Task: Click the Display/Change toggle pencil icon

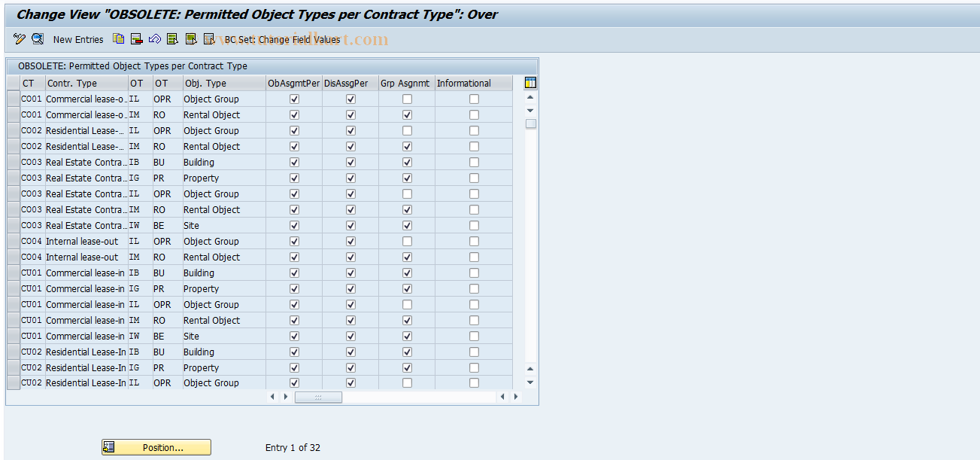Action: [20, 39]
